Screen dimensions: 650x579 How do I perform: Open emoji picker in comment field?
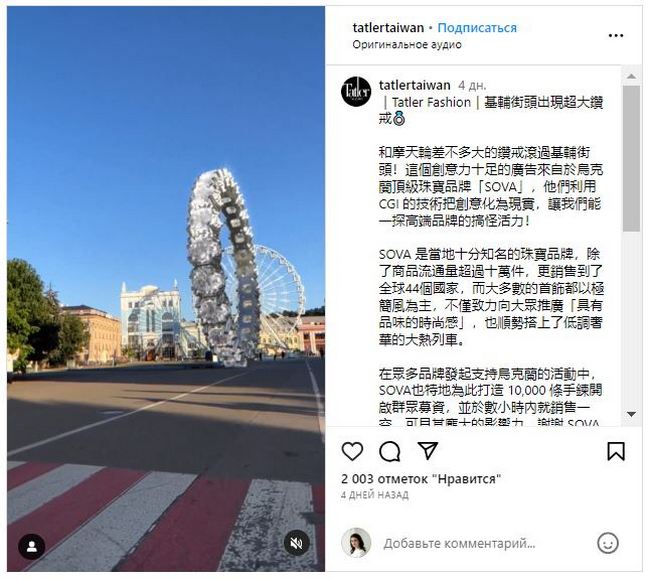point(608,543)
